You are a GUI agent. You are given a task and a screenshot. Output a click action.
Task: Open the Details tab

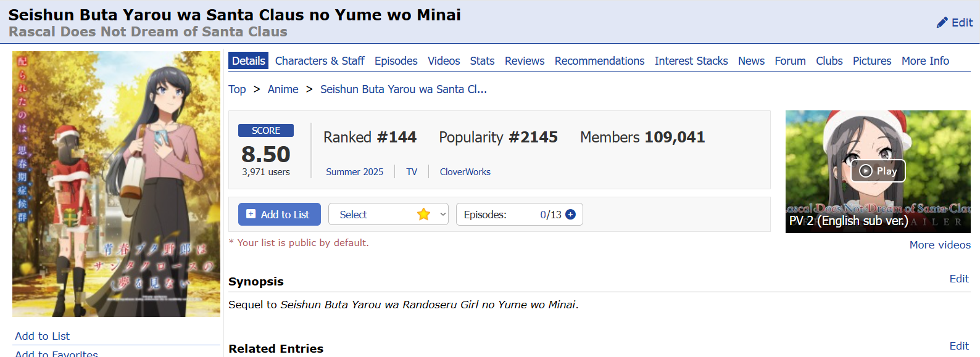pyautogui.click(x=248, y=60)
